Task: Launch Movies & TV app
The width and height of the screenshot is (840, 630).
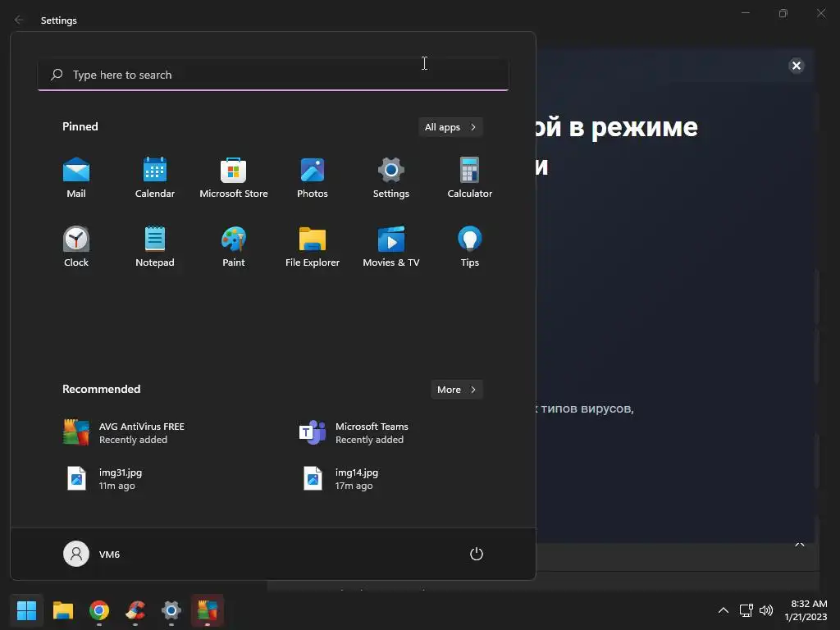Action: click(391, 247)
